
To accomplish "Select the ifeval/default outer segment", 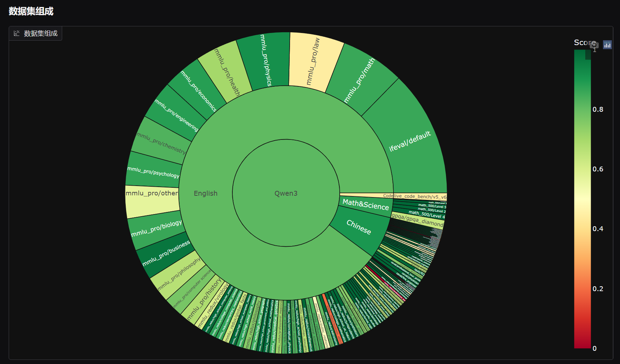I will tap(410, 141).
